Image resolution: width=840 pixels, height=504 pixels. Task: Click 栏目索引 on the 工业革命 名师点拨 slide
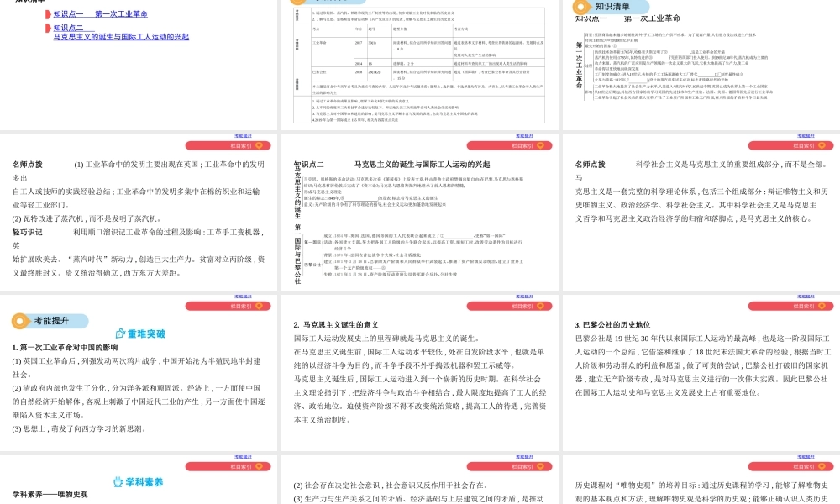228,145
